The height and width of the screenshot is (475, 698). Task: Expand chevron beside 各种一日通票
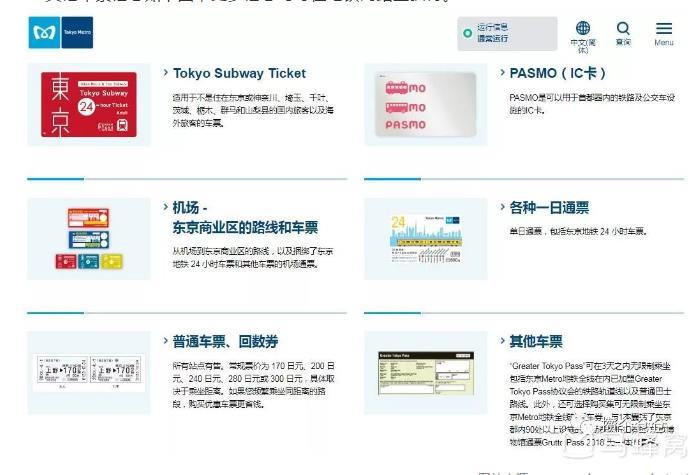pyautogui.click(x=501, y=207)
